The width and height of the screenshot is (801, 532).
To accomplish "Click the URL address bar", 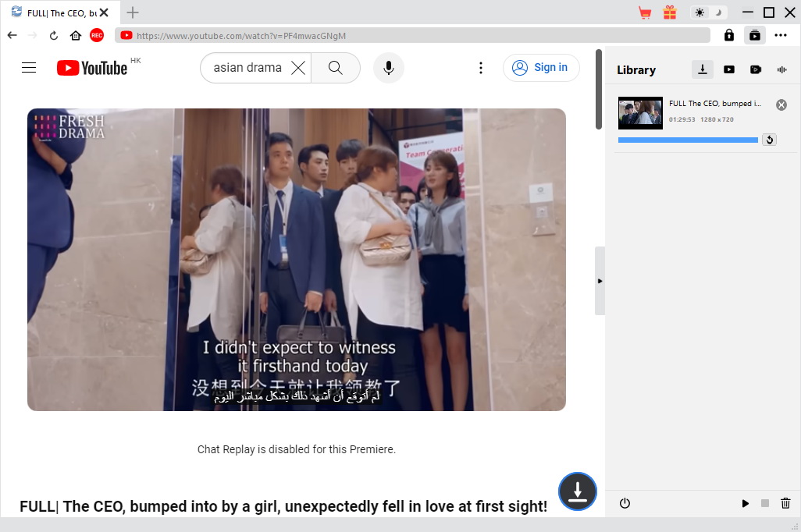I will point(413,35).
